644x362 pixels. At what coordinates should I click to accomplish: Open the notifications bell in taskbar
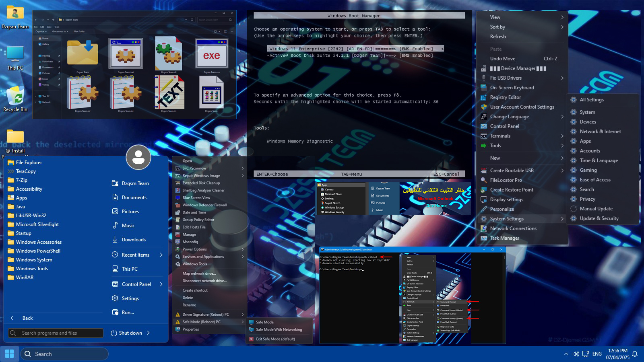pyautogui.click(x=635, y=354)
